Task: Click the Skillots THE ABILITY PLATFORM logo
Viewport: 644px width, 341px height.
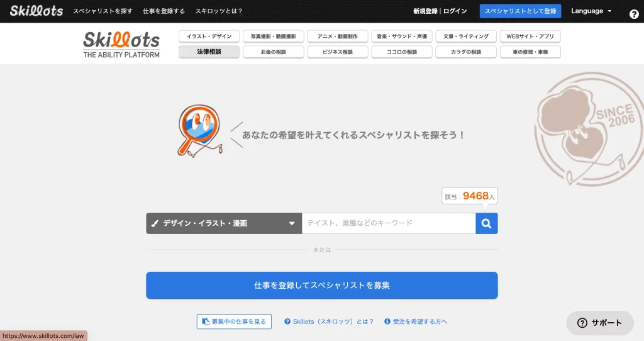Action: [121, 45]
